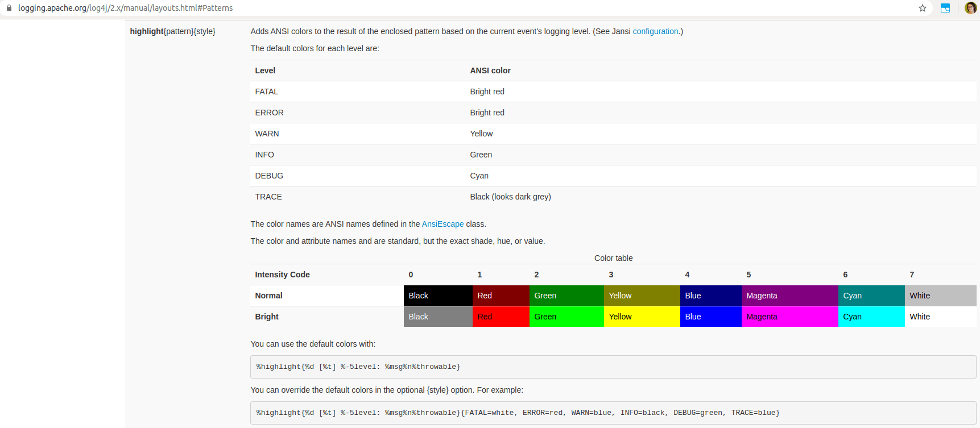Click the Bright Cyan color cell
This screenshot has width=980, height=428.
click(x=871, y=317)
